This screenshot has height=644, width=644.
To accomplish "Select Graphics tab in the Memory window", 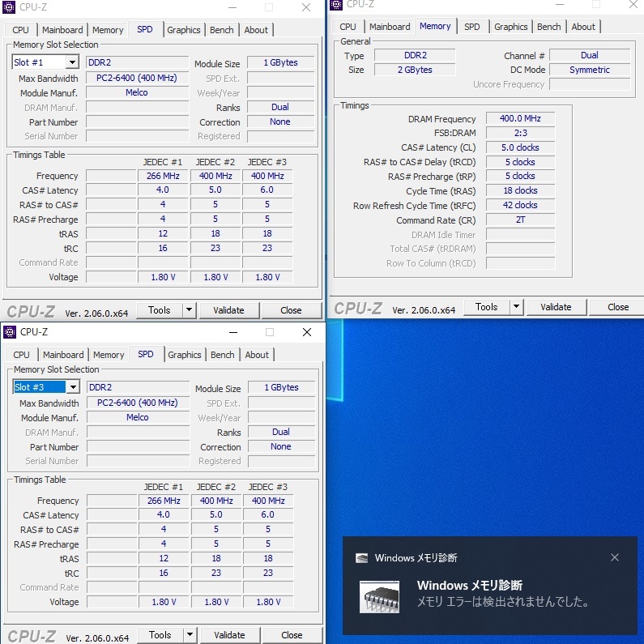I will (x=511, y=27).
